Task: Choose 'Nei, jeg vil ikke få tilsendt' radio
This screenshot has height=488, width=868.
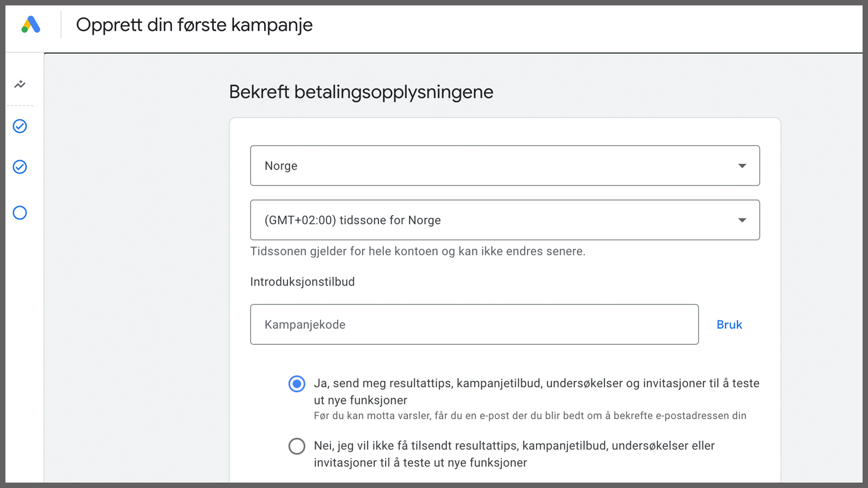Action: coord(297,446)
